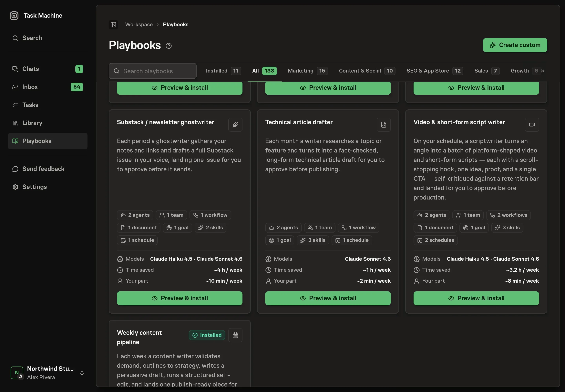565x392 pixels.
Task: Preview & install Substack newsletter ghostwriter
Action: (180, 298)
